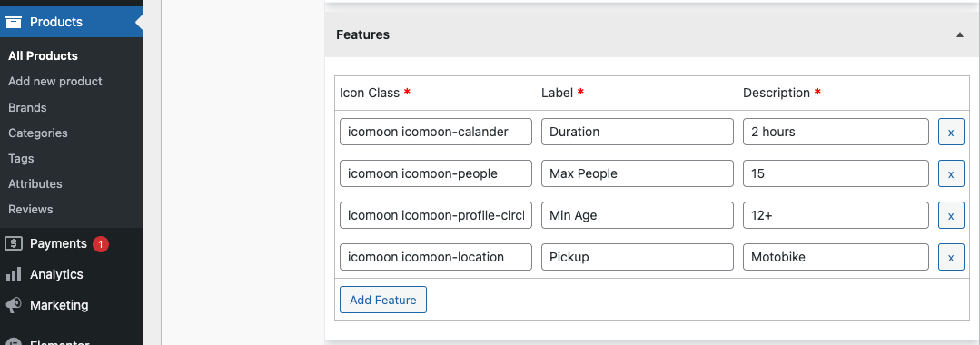Screen dimensions: 980x345
Task: Click the Analytics bar chart icon
Action: pyautogui.click(x=14, y=274)
